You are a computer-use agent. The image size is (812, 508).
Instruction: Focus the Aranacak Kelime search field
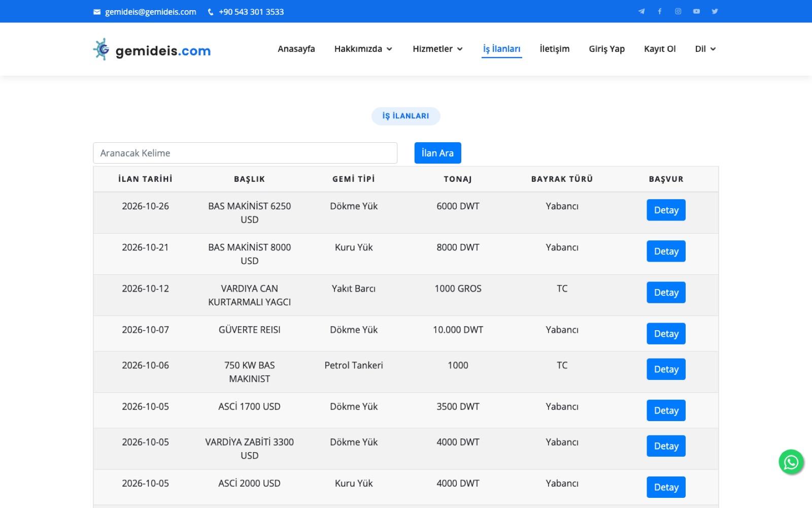click(245, 153)
